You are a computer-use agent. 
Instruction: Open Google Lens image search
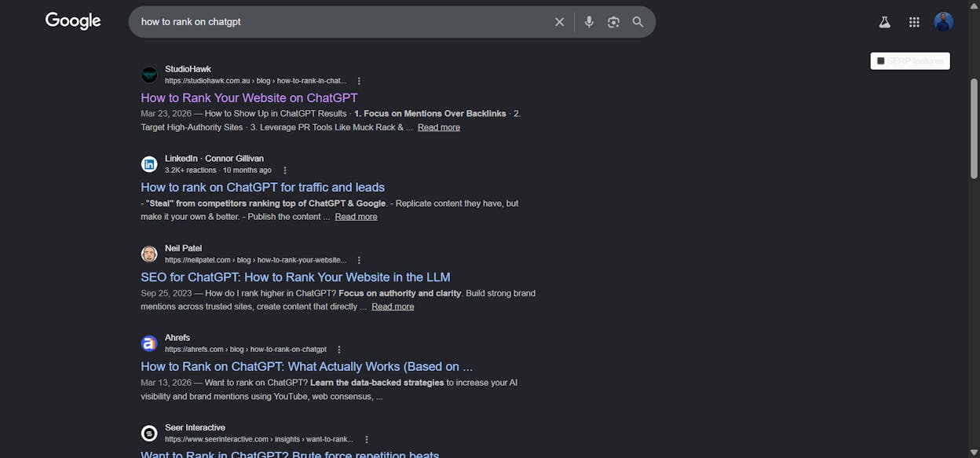coord(613,22)
